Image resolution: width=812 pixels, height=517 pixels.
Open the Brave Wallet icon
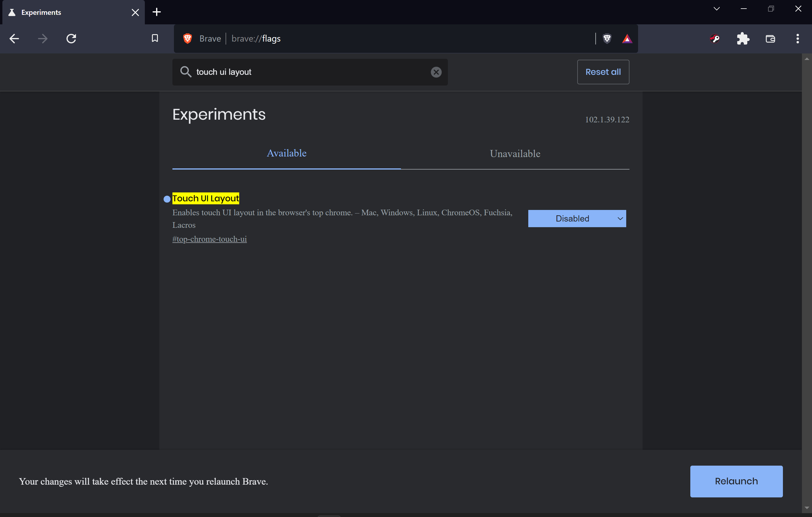point(770,39)
